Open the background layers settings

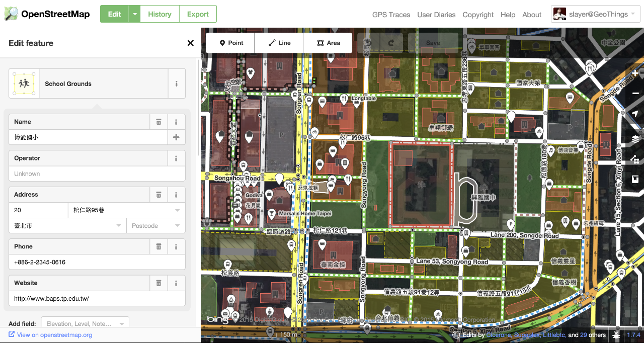point(635,139)
